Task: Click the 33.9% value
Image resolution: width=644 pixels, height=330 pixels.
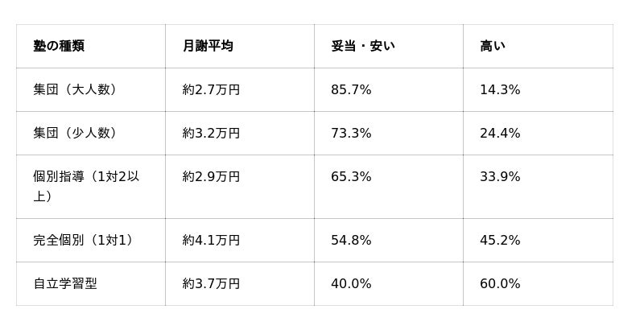Action: point(500,176)
